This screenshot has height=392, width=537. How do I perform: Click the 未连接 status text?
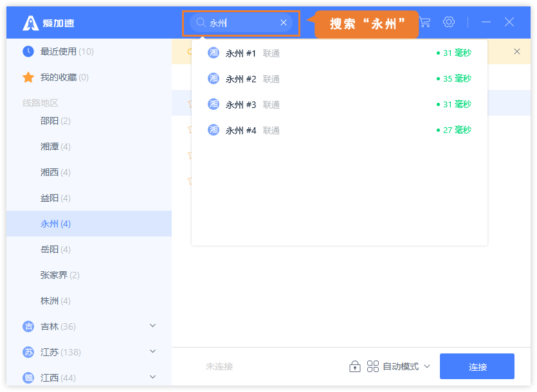click(x=219, y=366)
